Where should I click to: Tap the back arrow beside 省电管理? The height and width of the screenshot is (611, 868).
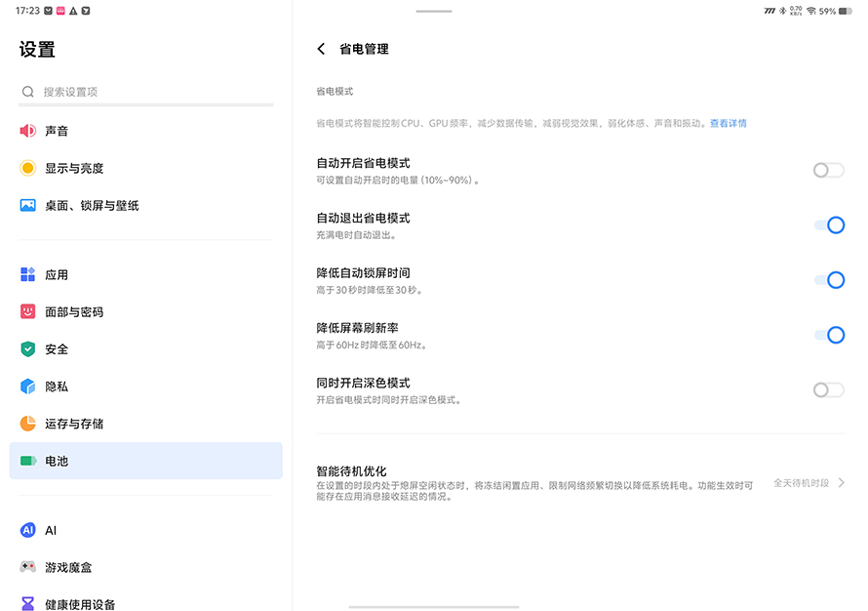pos(321,49)
